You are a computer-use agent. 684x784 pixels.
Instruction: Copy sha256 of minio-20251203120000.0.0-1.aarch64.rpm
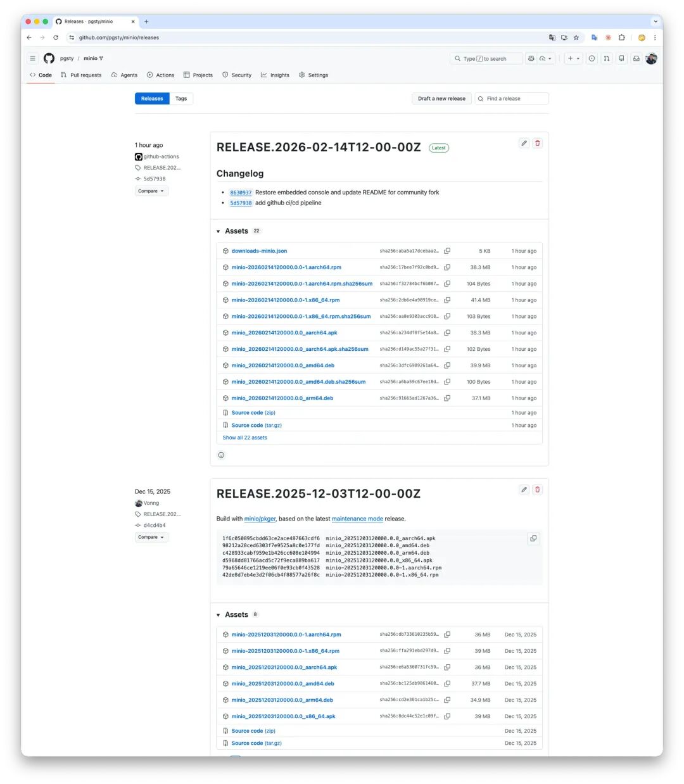pos(447,635)
